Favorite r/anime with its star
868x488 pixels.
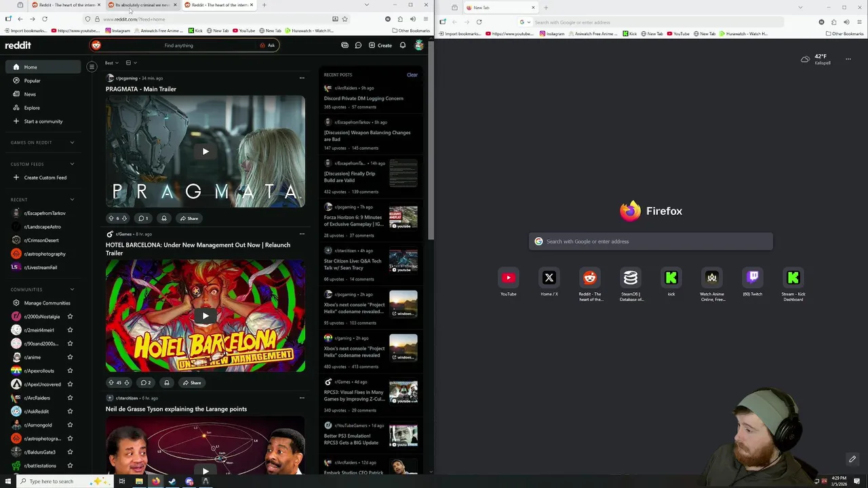[x=70, y=357]
